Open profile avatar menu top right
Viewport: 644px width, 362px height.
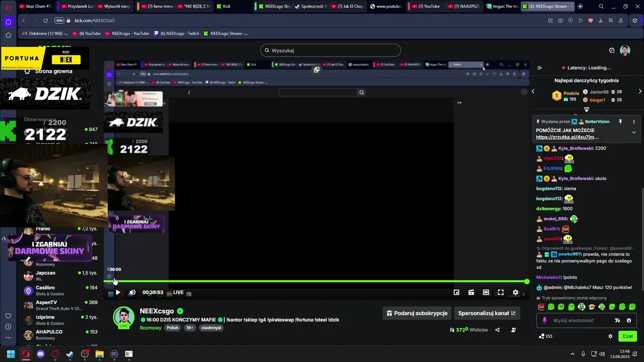pos(625,50)
